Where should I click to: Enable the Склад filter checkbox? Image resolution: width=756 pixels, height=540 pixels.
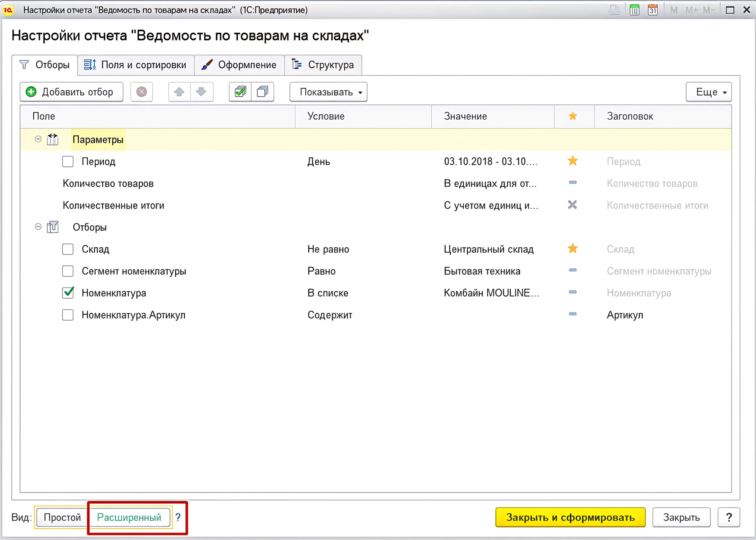point(68,249)
